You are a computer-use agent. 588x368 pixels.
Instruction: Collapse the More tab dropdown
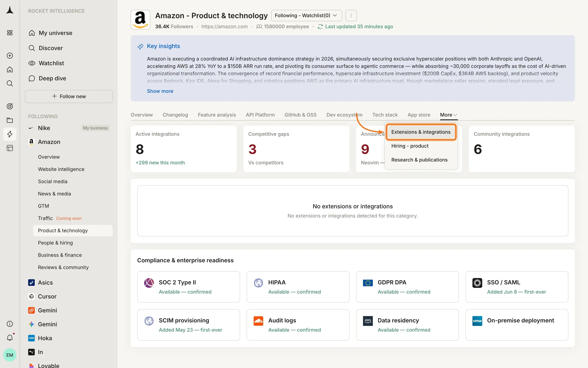449,115
